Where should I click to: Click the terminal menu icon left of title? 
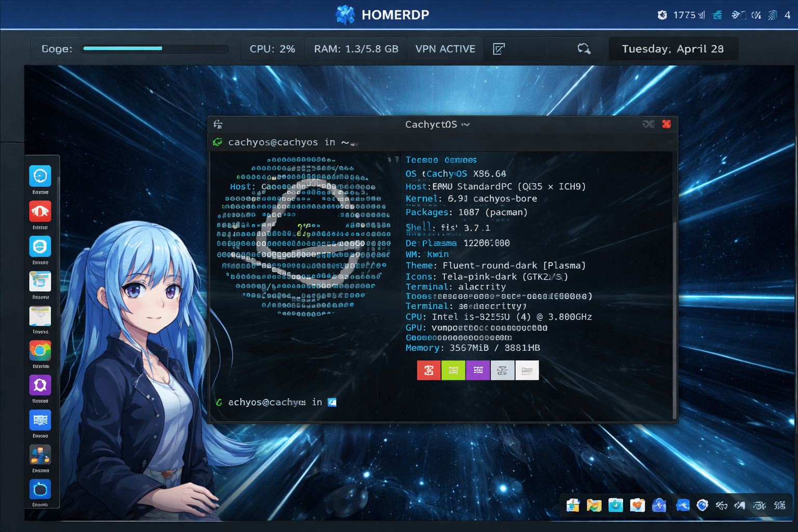point(218,124)
